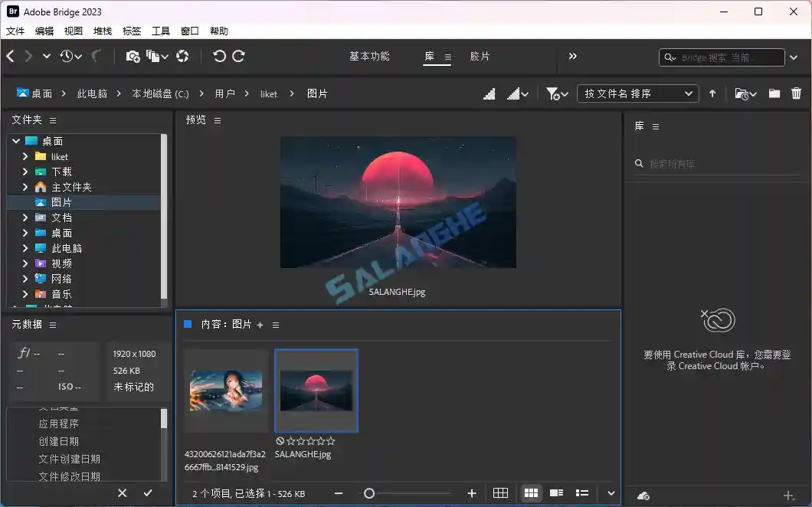Rotate the image counterclockwise
The image size is (812, 507).
pyautogui.click(x=220, y=56)
